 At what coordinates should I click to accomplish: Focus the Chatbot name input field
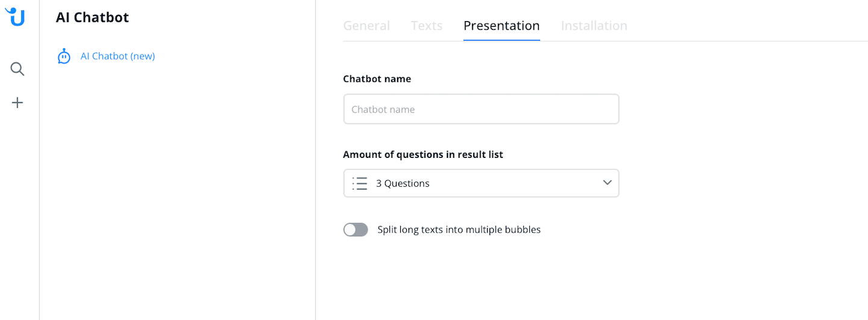click(481, 109)
